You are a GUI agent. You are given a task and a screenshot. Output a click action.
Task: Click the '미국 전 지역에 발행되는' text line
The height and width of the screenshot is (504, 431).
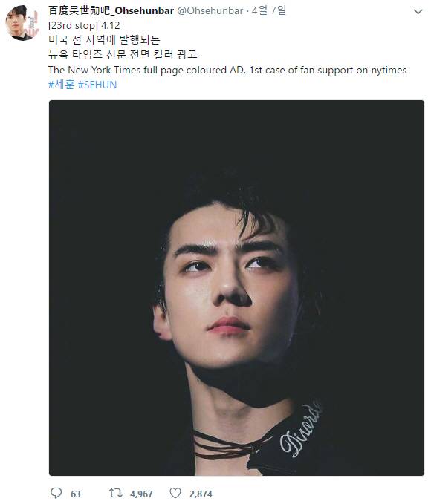click(x=104, y=39)
